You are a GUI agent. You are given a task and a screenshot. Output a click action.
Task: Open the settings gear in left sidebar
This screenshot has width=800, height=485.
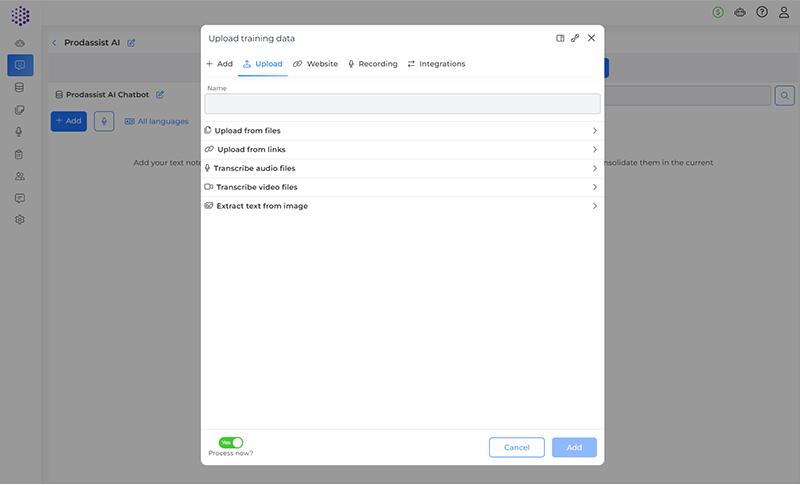(x=19, y=220)
